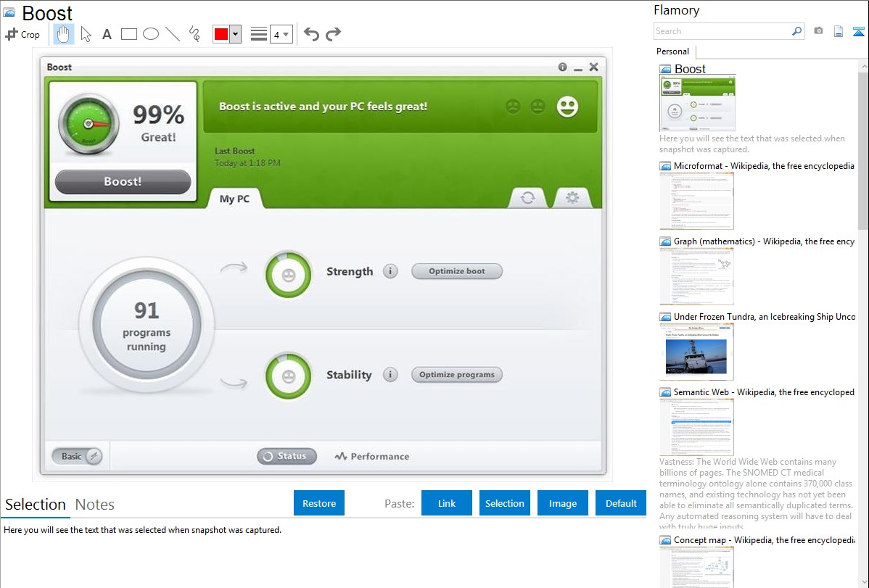The width and height of the screenshot is (869, 588).
Task: Paste as Link button
Action: 447,502
